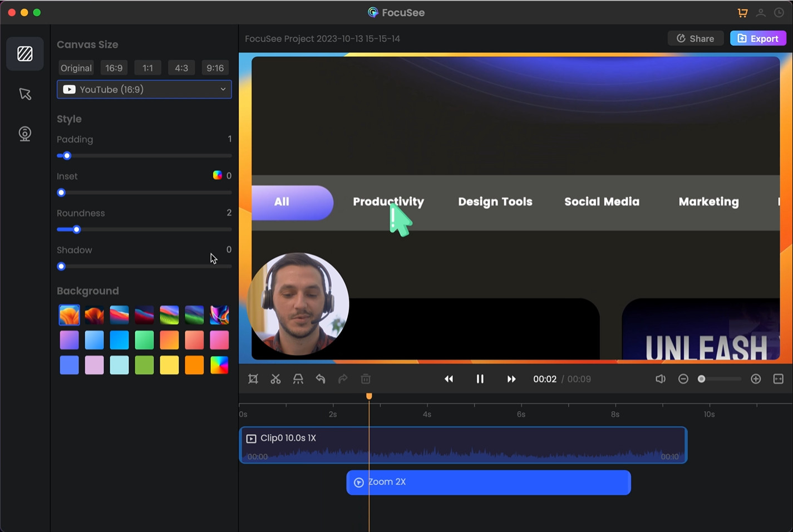This screenshot has height=532, width=793.
Task: Click the scissors split tool
Action: click(x=275, y=379)
